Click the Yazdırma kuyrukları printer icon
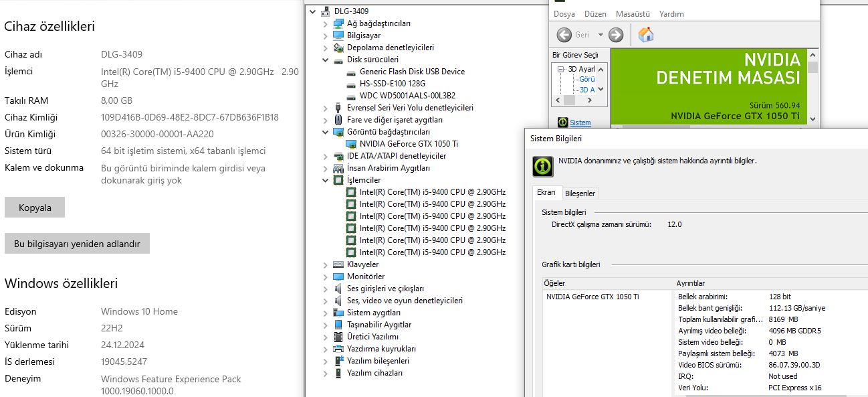This screenshot has width=868, height=397. (338, 349)
